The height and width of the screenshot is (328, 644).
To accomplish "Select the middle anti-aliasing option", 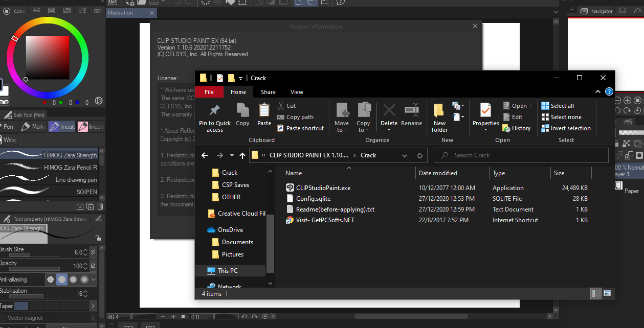I will click(x=73, y=279).
